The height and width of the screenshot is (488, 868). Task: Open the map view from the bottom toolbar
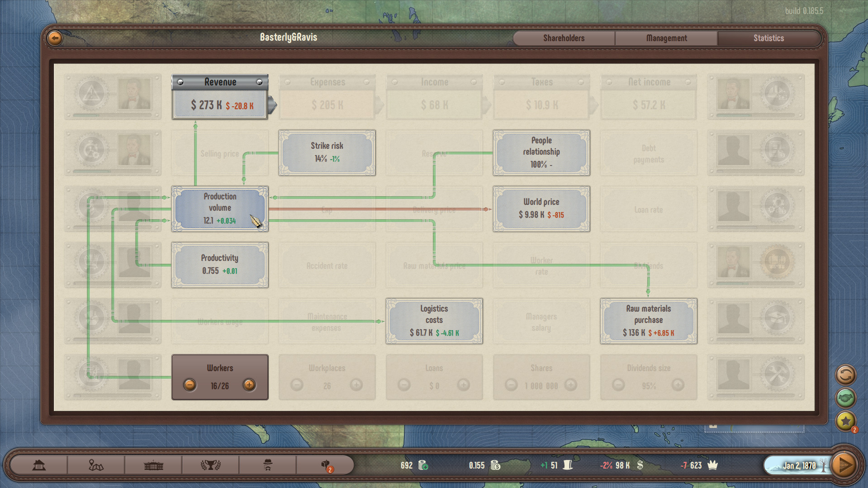[x=95, y=465]
